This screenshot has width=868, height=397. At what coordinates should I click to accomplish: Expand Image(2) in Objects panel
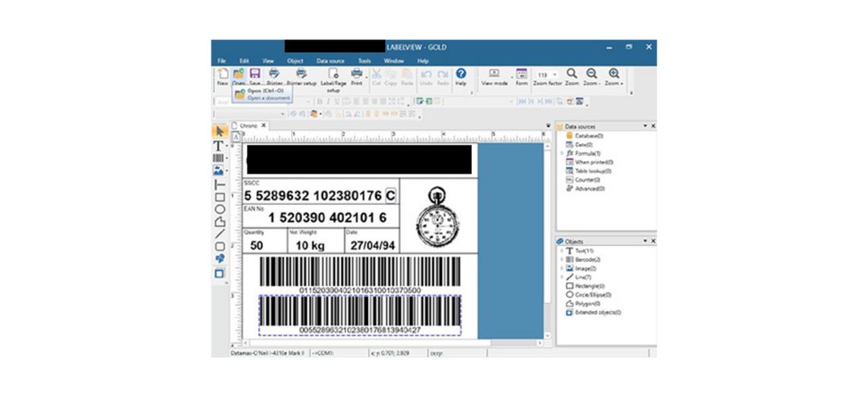pos(563,268)
